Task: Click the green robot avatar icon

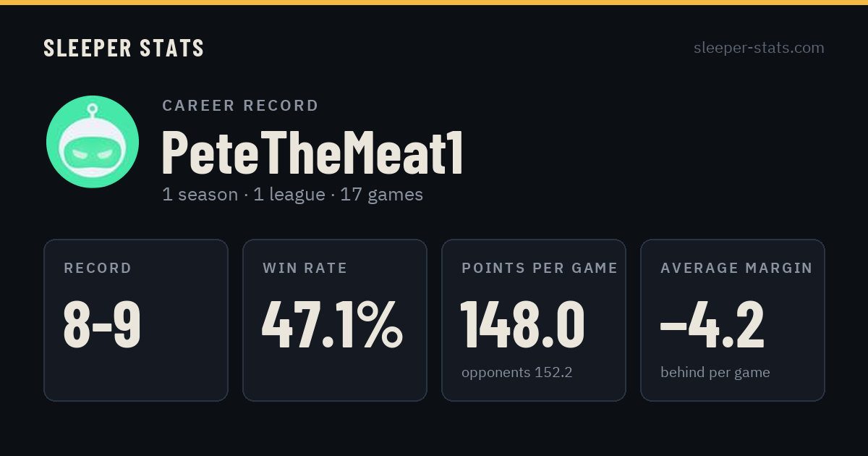Action: [93, 142]
